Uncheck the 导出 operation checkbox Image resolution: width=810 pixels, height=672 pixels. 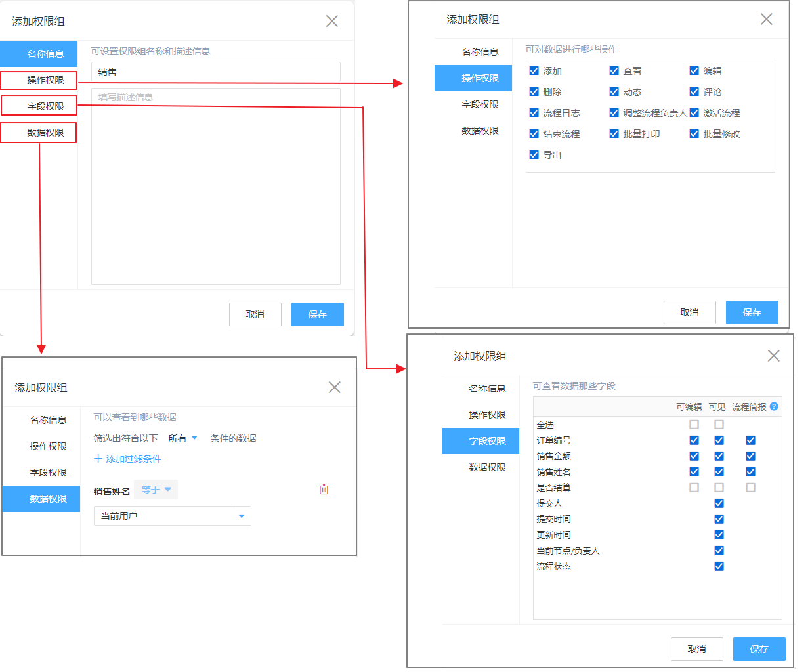click(x=534, y=155)
